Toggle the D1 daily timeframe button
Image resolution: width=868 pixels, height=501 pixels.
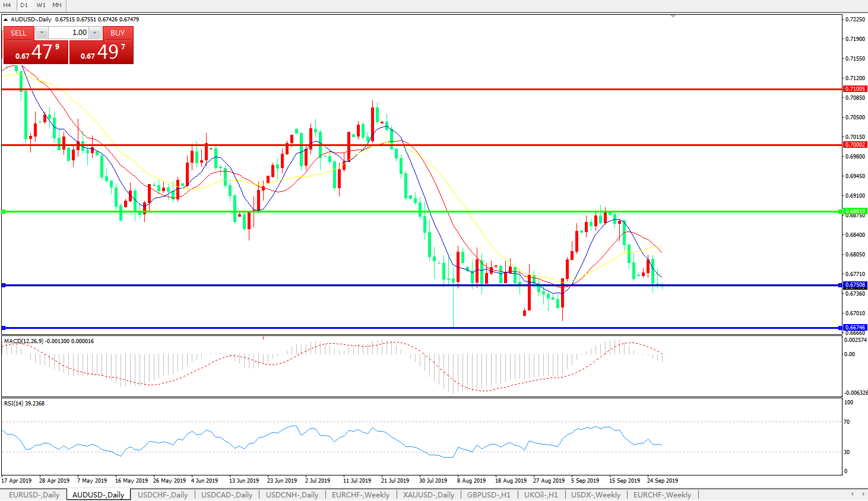(x=24, y=5)
